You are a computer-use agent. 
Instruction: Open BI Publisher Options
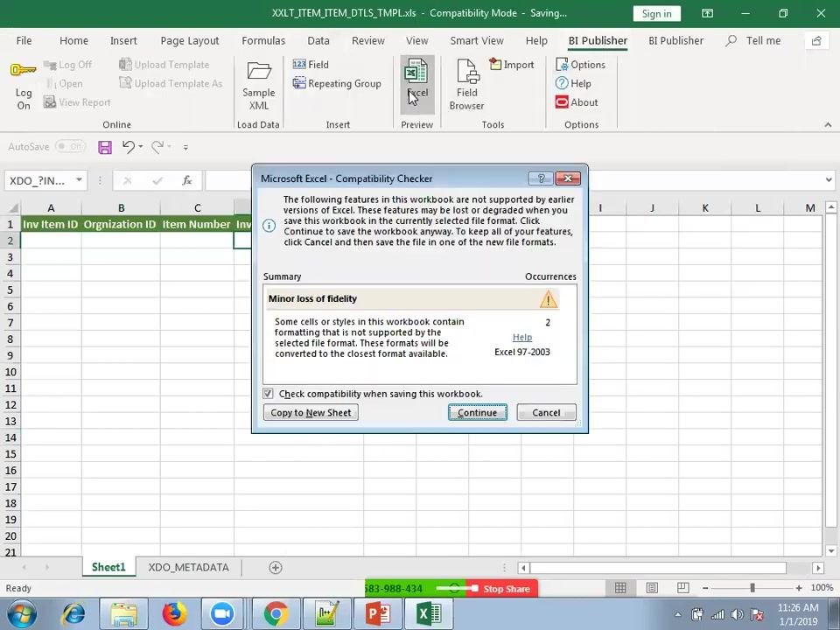581,64
